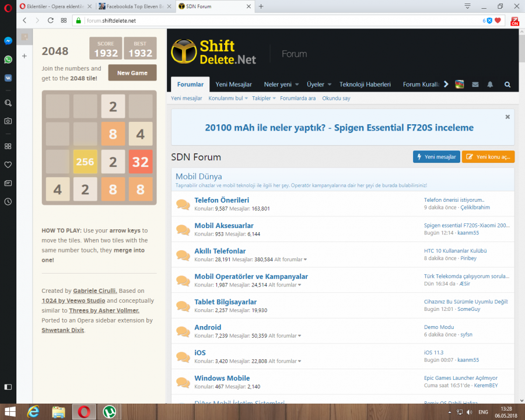The width and height of the screenshot is (525, 420).
Task: Open Speed Dial from sidebar
Action: (x=8, y=146)
